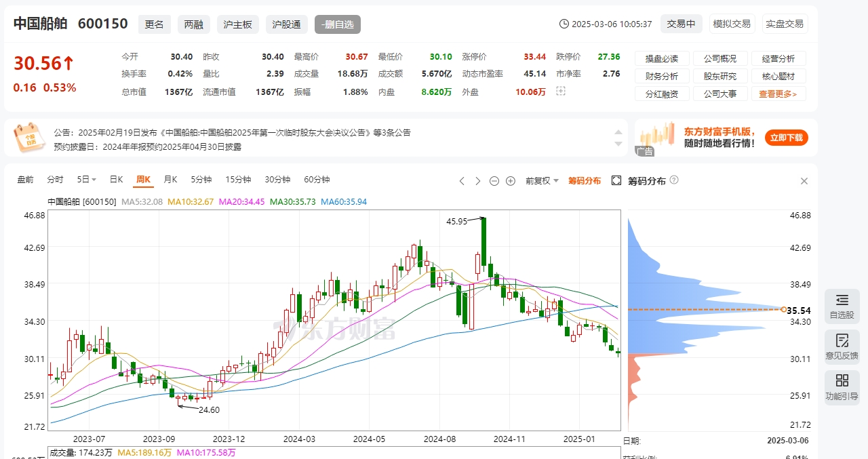Switch to 5分钟 tab

201,180
